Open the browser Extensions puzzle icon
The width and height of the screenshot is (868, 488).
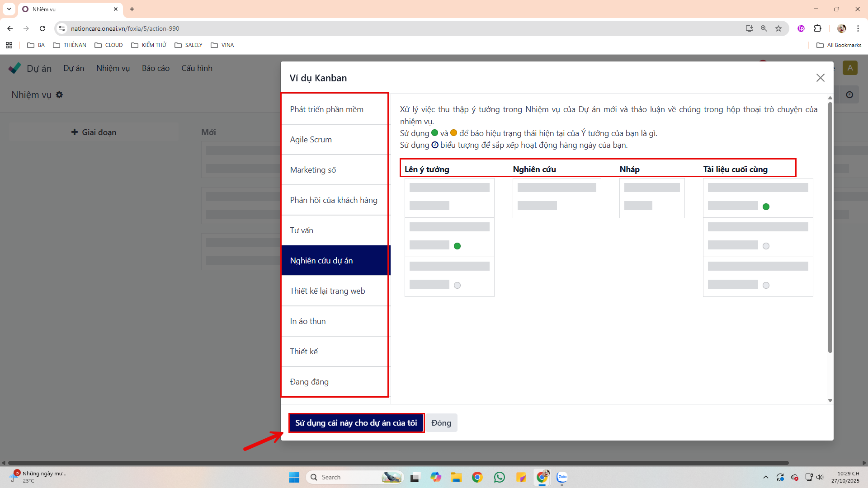pos(817,28)
